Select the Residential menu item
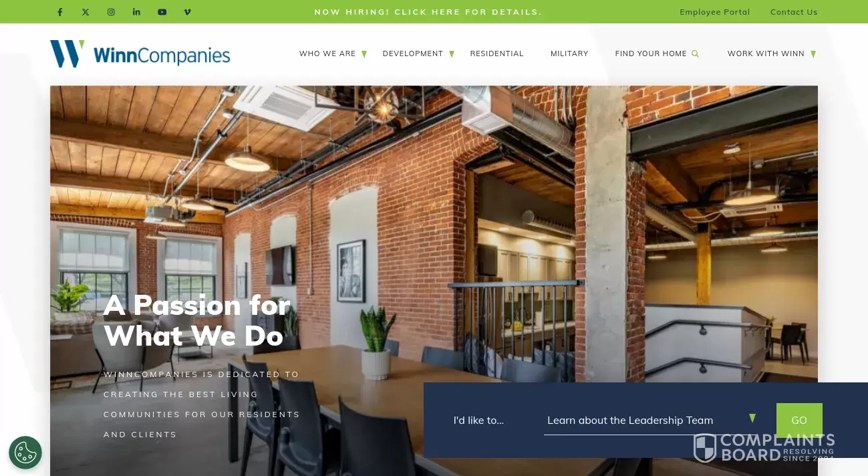 point(496,53)
